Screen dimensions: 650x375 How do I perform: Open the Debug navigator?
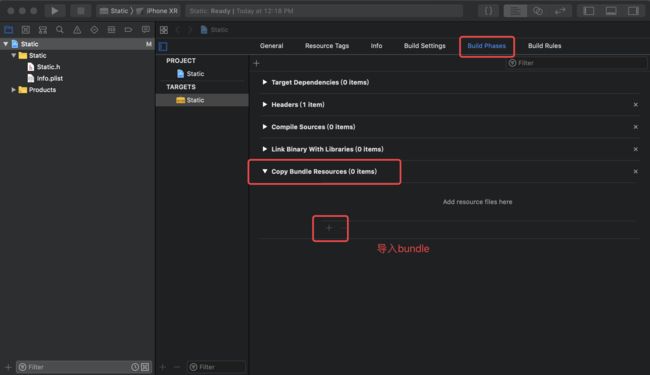pos(112,30)
